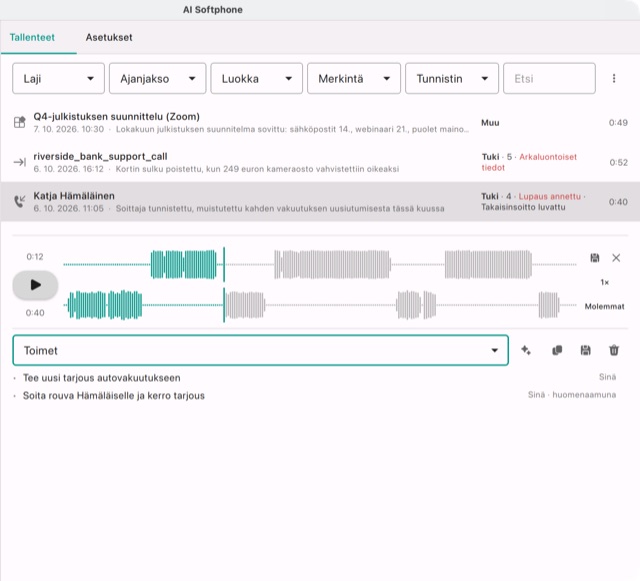Copy the actions with the copy icon

point(557,350)
